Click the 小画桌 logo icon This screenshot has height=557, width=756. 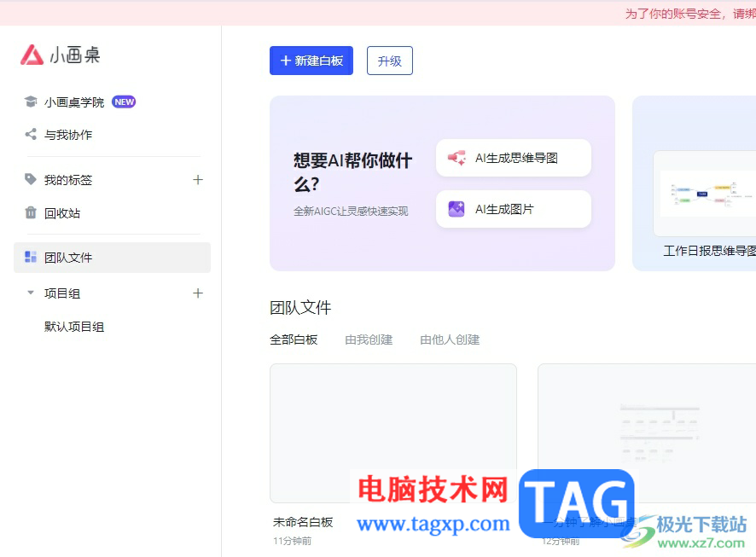pyautogui.click(x=32, y=55)
